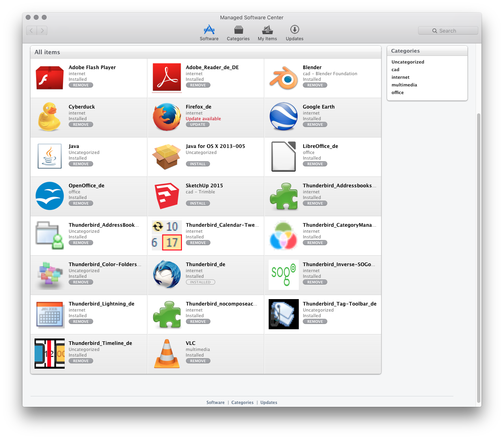Open the Categories toolbar tab
Screen dimensions: 504x439
[238, 33]
